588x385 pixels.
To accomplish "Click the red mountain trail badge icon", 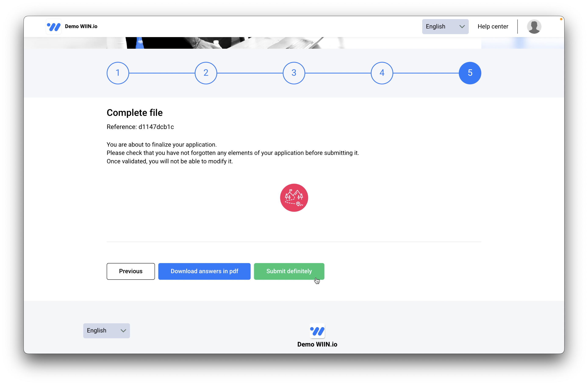I will [x=294, y=198].
